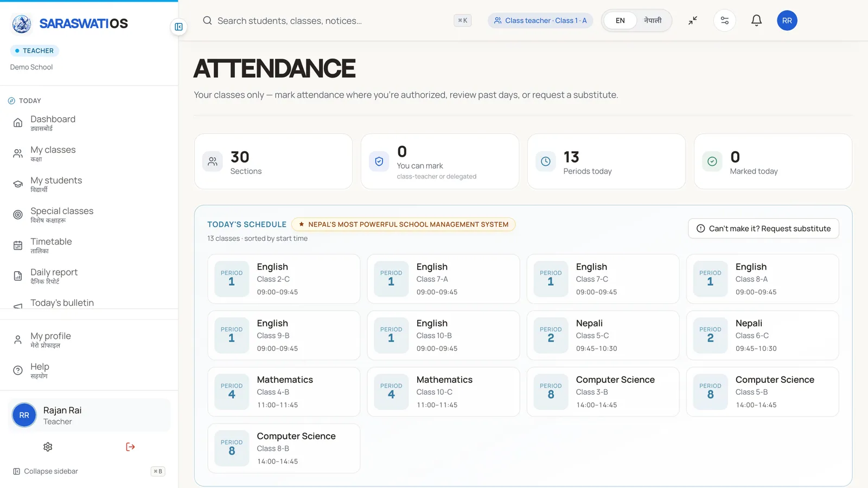Click the Collapse sidebar icon
This screenshot has width=868, height=488.
pos(16,471)
